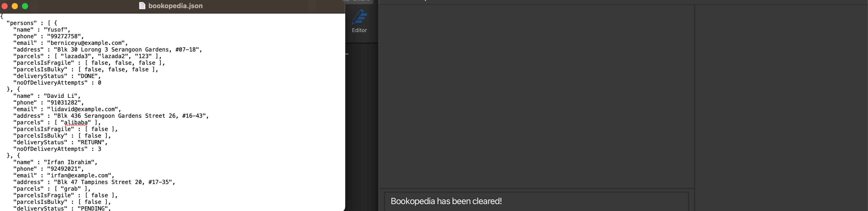The height and width of the screenshot is (211, 868).
Task: Click the phone line "91031282"
Action: point(48,103)
